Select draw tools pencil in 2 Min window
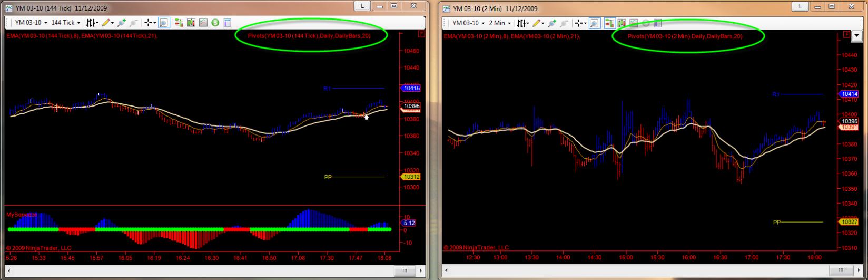Screen dimensions: 868x280 (x=536, y=23)
